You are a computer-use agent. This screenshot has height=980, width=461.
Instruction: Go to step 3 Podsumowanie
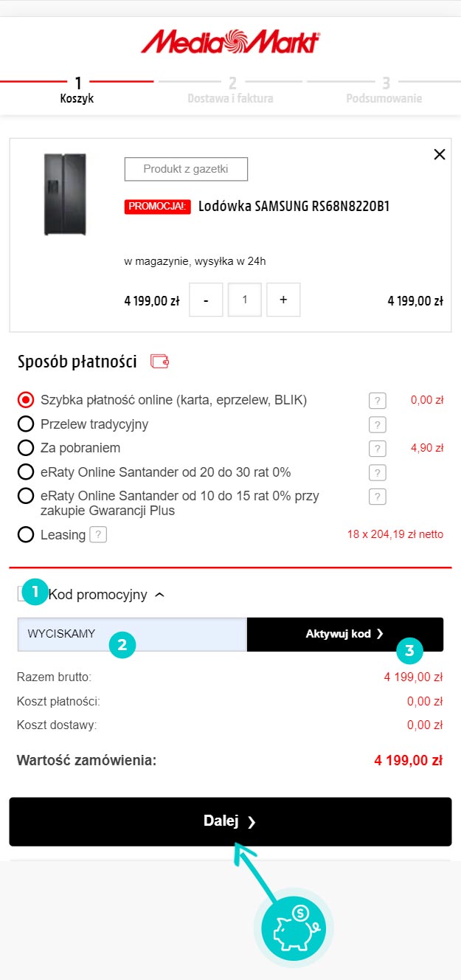tap(384, 90)
